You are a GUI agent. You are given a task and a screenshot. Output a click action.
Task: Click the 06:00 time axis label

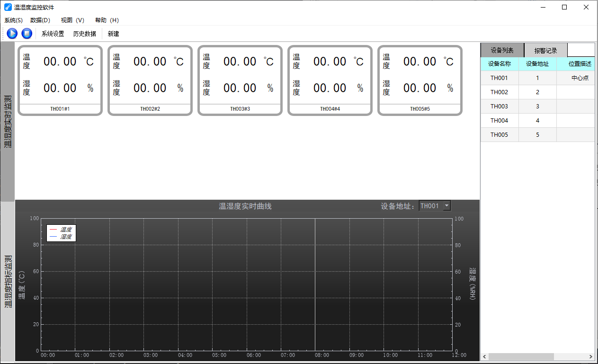pos(254,355)
